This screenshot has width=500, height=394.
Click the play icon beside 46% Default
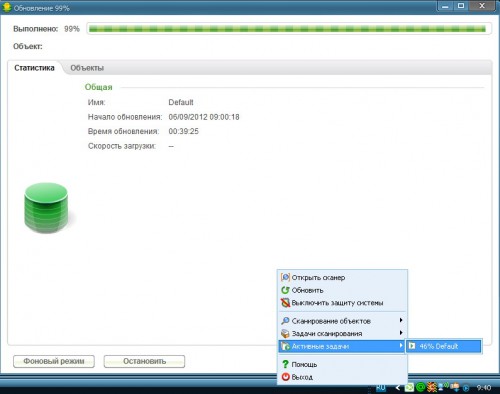[412, 346]
